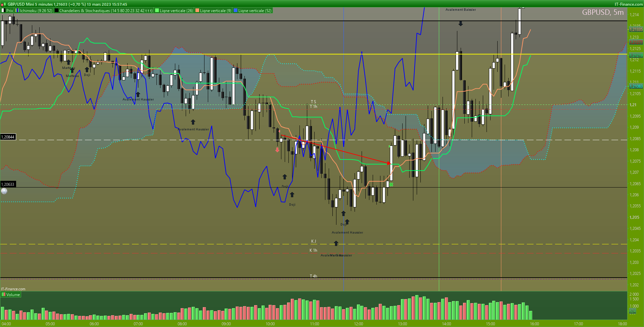Image resolution: width=644 pixels, height=327 pixels.
Task: Open the Ligne verticale (9) indicator label
Action: click(x=216, y=11)
